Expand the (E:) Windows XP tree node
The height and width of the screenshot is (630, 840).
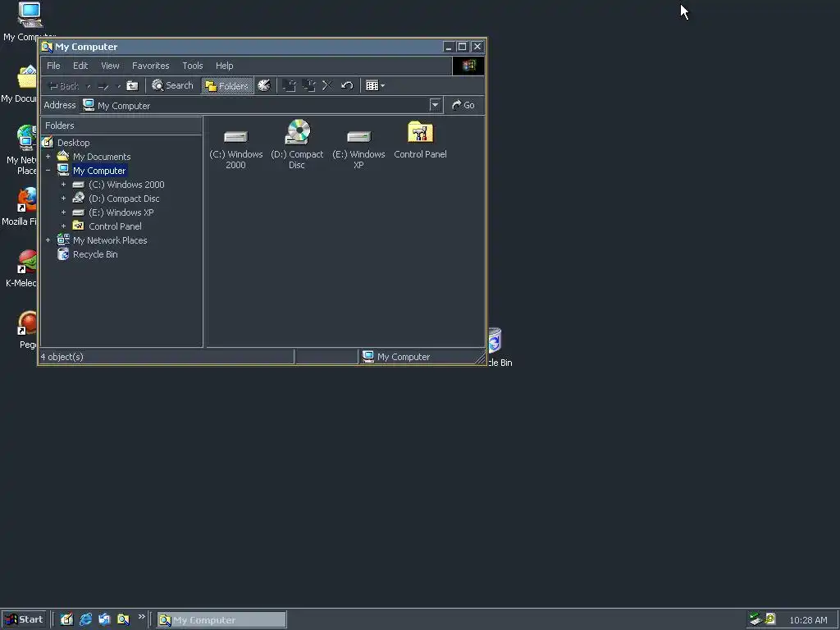[63, 212]
